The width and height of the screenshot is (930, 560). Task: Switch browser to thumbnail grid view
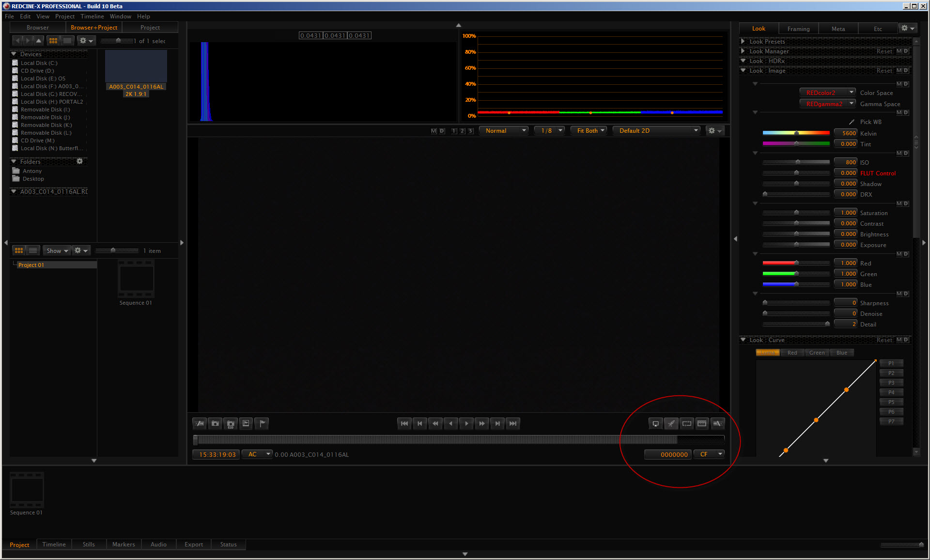pos(53,41)
